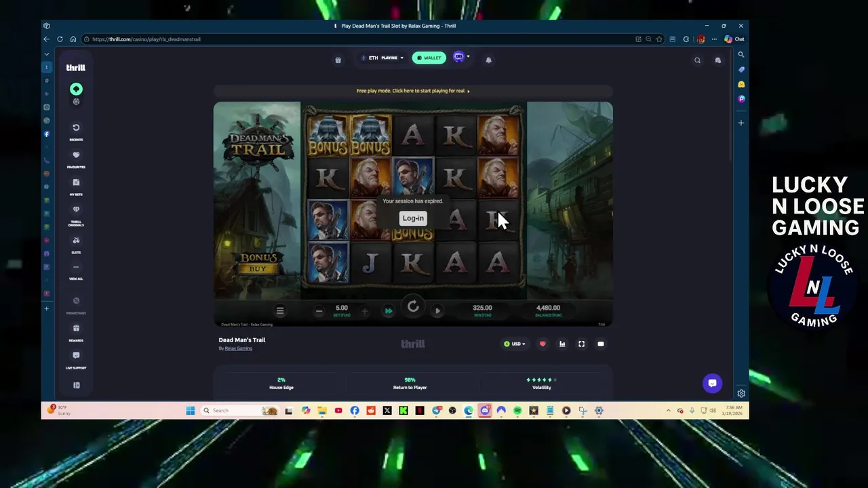Go back with the browser back arrow

tap(46, 39)
